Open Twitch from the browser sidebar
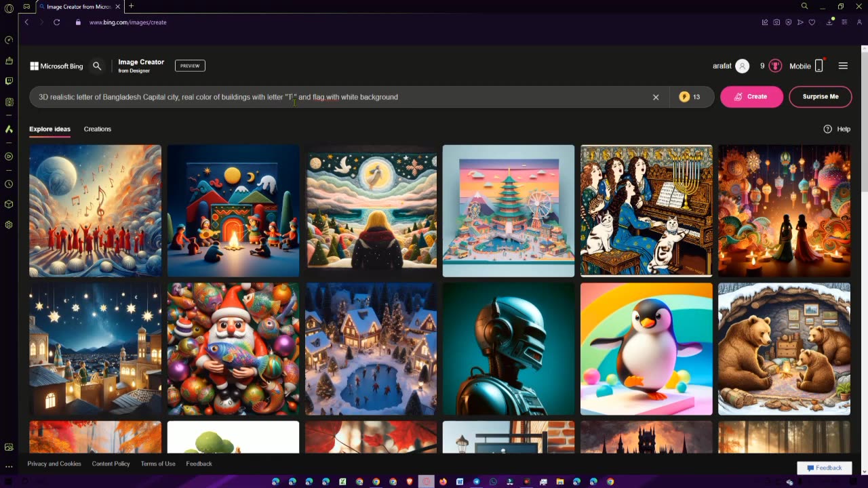Screen dimensions: 868x488 9,81
